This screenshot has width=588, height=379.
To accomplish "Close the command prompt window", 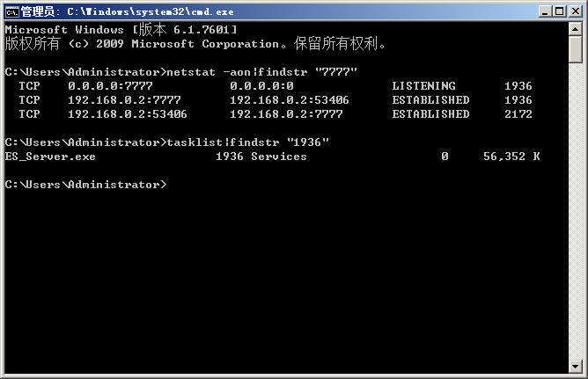I will [x=575, y=11].
